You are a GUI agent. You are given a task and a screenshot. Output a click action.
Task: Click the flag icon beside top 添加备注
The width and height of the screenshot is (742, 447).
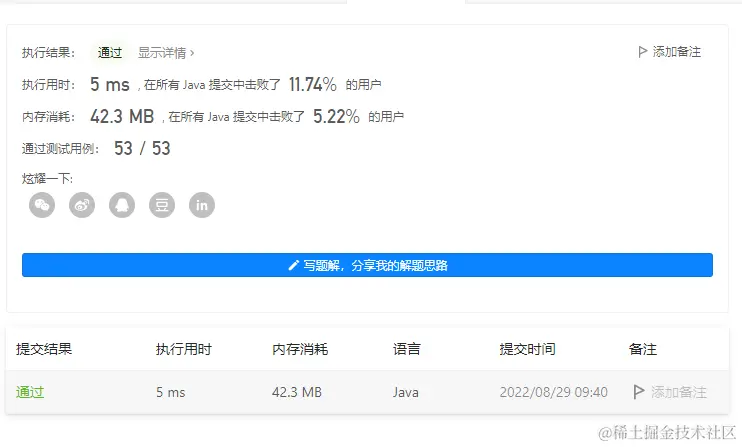[x=642, y=52]
